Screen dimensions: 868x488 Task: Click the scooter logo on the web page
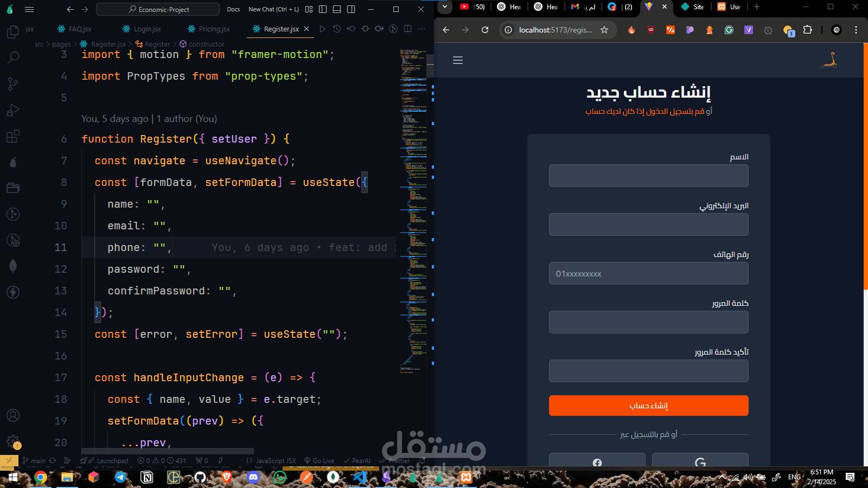tap(829, 60)
